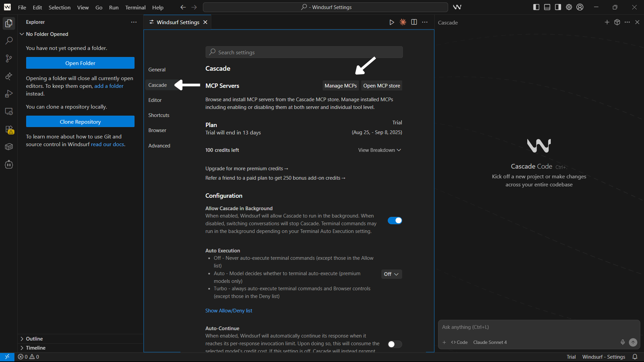Screen dimensions: 644x362
Task: Open the Terminal menu
Action: click(x=135, y=7)
